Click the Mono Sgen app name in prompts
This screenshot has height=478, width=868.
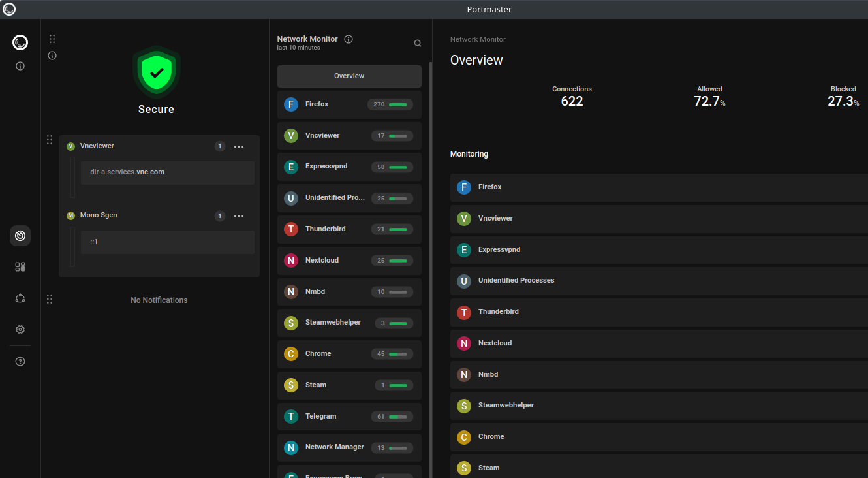99,215
